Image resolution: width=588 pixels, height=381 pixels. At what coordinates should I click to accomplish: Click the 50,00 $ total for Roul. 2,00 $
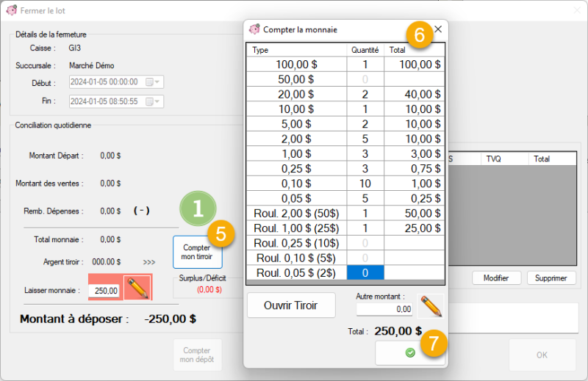tap(415, 213)
